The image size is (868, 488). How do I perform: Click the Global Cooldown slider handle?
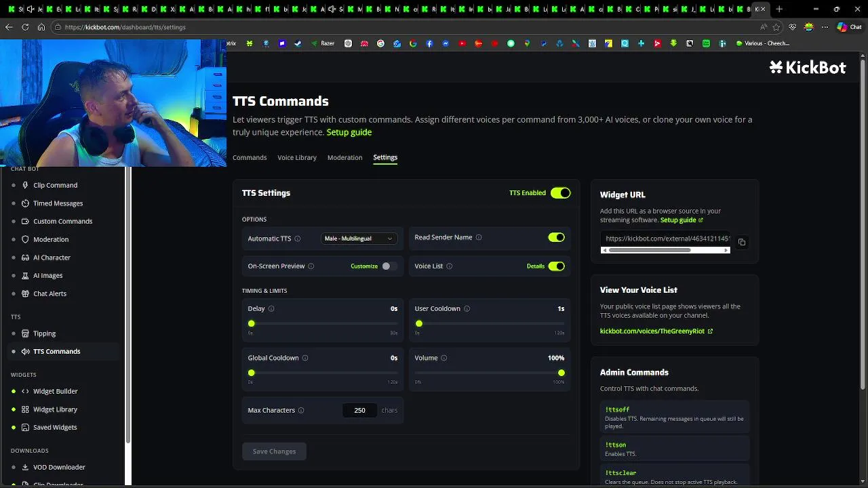(252, 373)
